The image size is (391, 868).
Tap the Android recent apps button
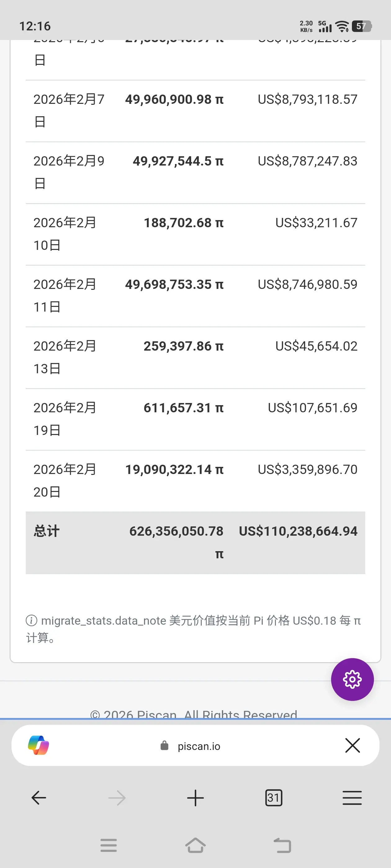coord(109,845)
